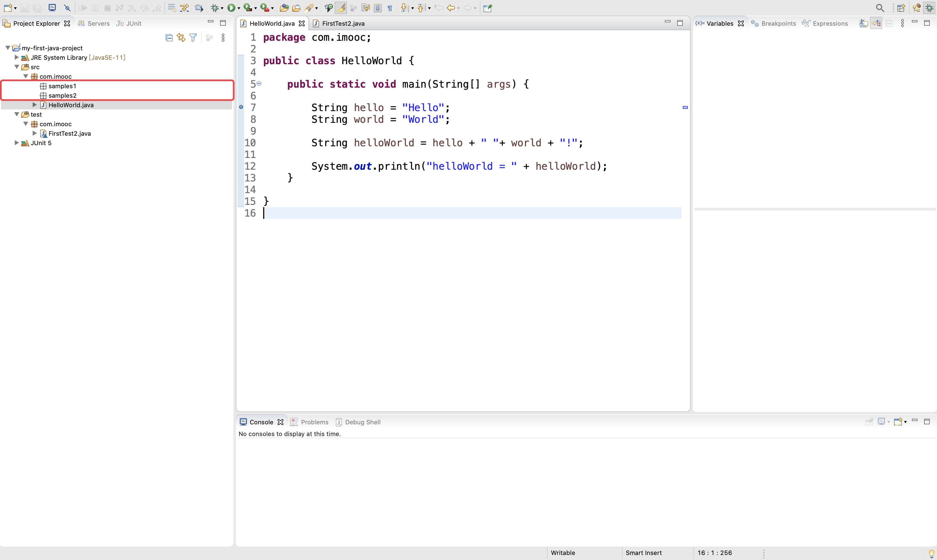
Task: Click the Project Explorer filter icon
Action: click(193, 38)
